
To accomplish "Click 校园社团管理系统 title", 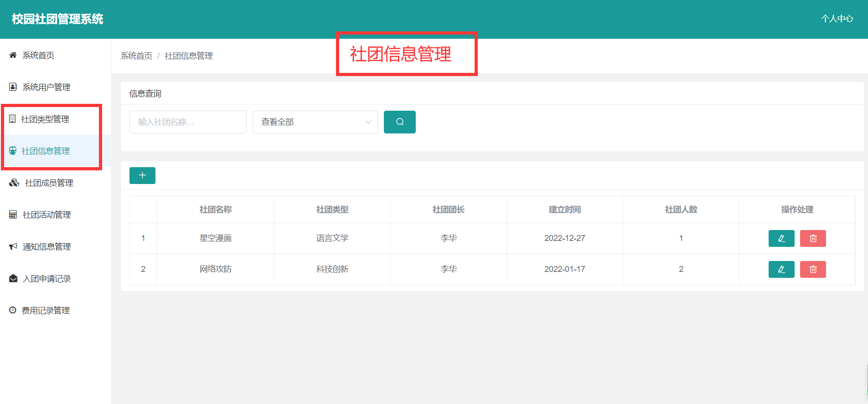I will point(57,19).
